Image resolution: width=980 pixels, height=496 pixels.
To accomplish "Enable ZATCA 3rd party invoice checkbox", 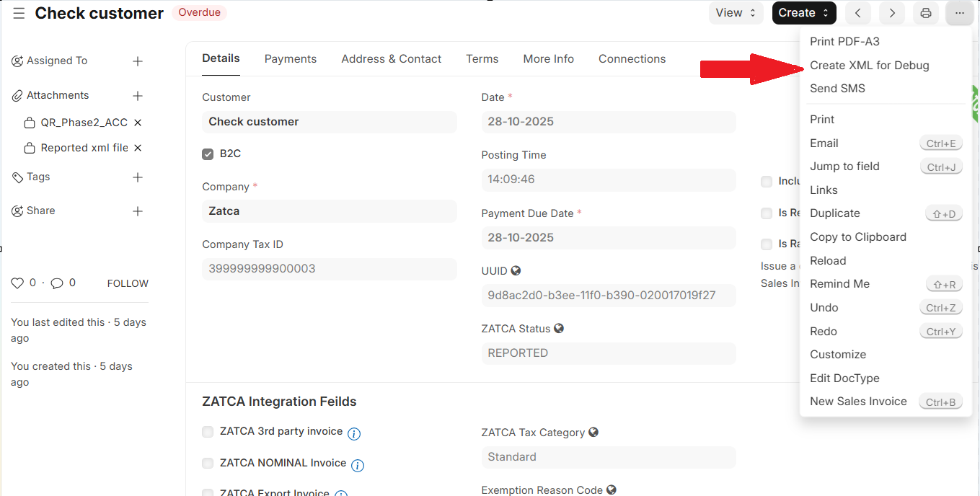I will coord(208,432).
